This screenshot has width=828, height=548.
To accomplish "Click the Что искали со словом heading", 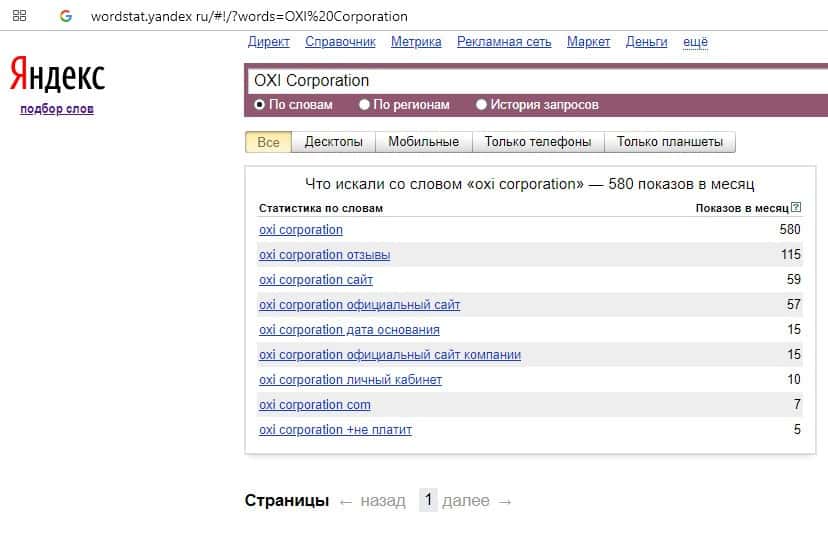I will (530, 184).
